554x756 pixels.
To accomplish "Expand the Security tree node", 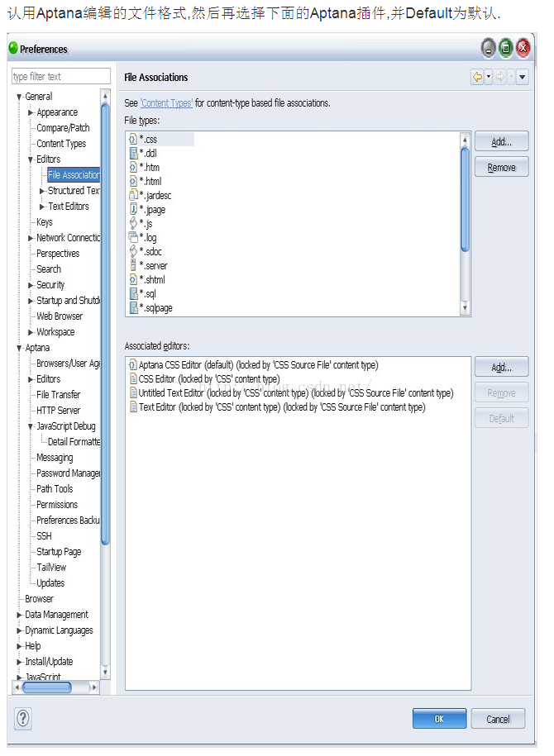I will (x=31, y=285).
